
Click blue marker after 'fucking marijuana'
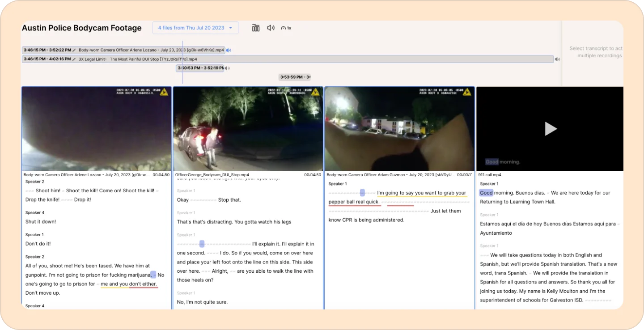tap(153, 275)
